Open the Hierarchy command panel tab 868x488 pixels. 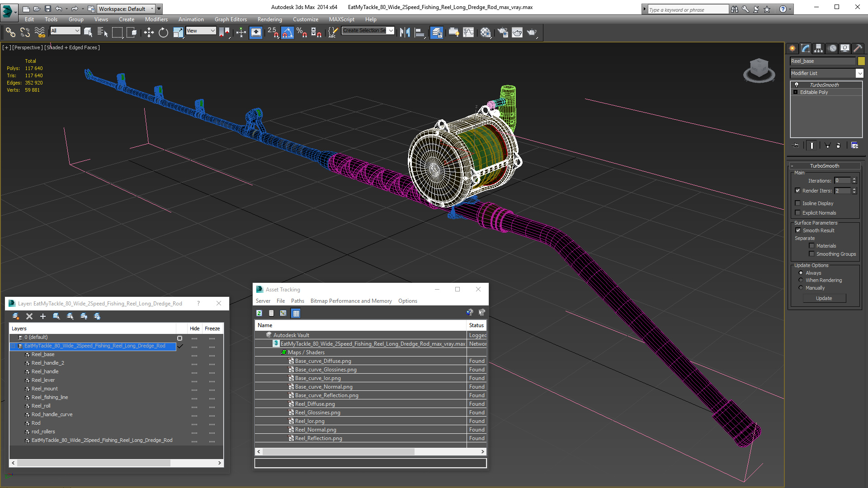pyautogui.click(x=819, y=48)
